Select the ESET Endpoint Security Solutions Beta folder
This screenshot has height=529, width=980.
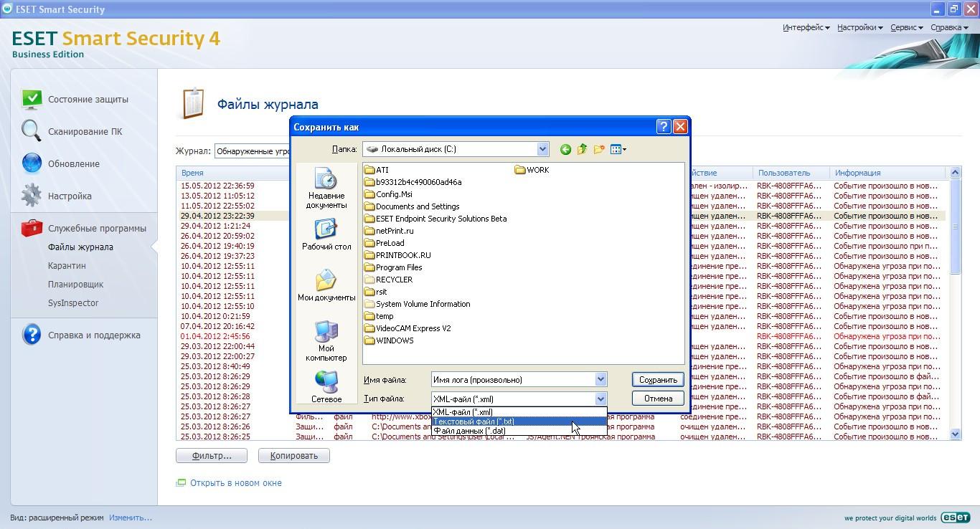tap(435, 219)
